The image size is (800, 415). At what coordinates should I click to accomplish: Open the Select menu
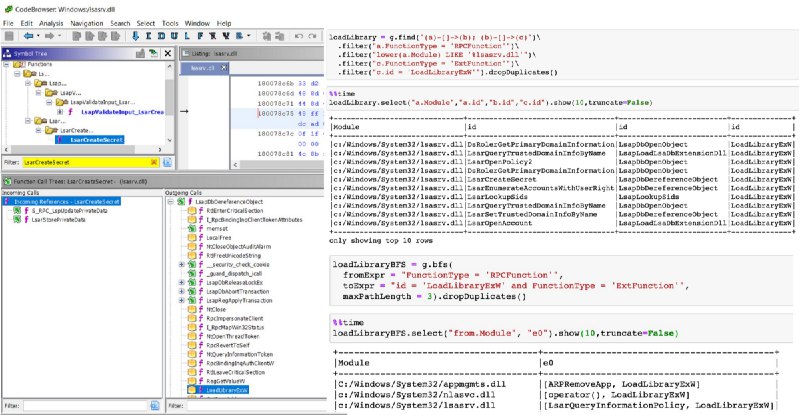click(145, 23)
